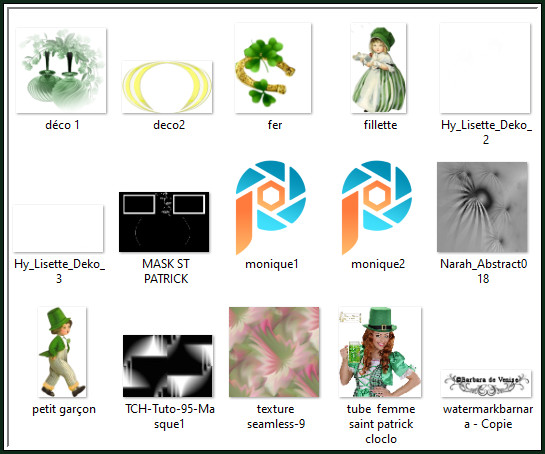Click the texture seamless-9 file name label
This screenshot has height=454, width=545.
pyautogui.click(x=276, y=416)
